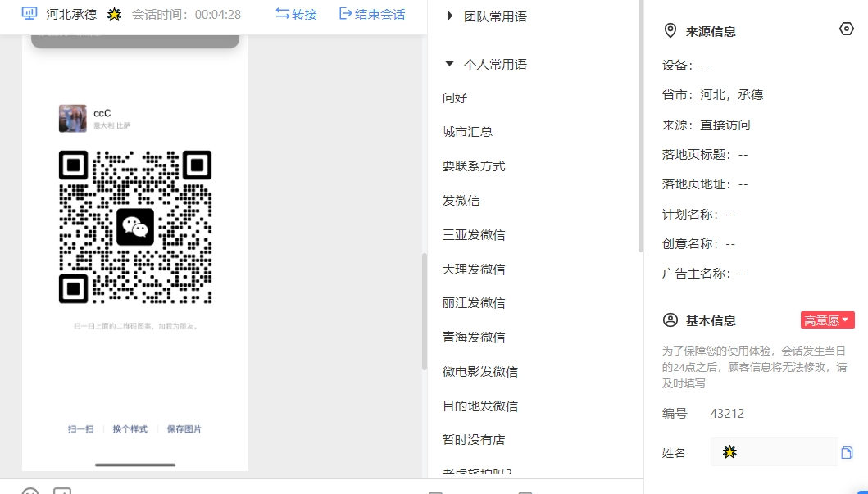Viewport: 868px width, 494px height.
Task: Select the 微电影发微信 quick phrase
Action: [x=480, y=371]
